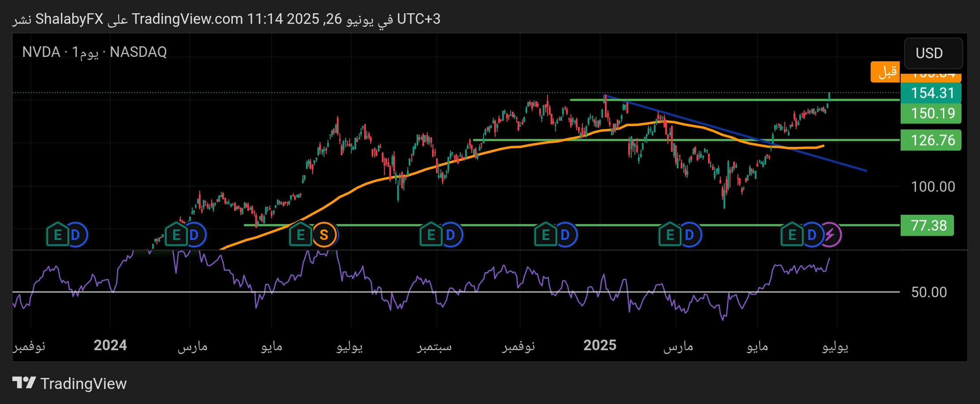Image resolution: width=980 pixels, height=404 pixels.
Task: Select the 77.38 level price label
Action: pyautogui.click(x=927, y=225)
